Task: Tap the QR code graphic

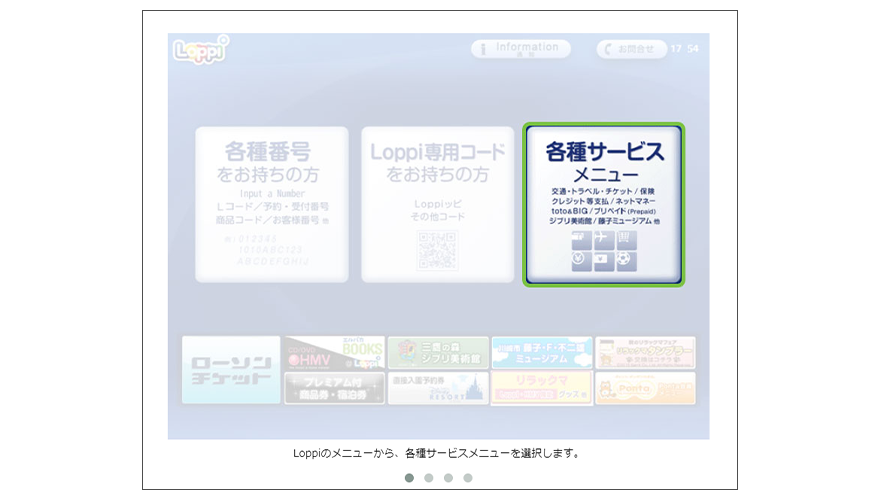Action: 437,250
